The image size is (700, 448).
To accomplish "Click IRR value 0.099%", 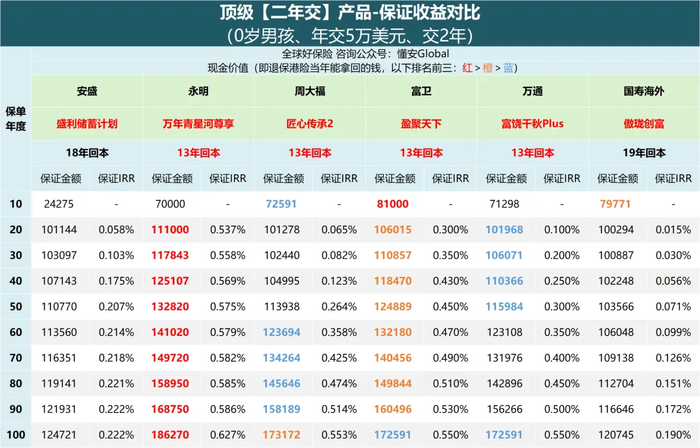I will click(x=673, y=332).
